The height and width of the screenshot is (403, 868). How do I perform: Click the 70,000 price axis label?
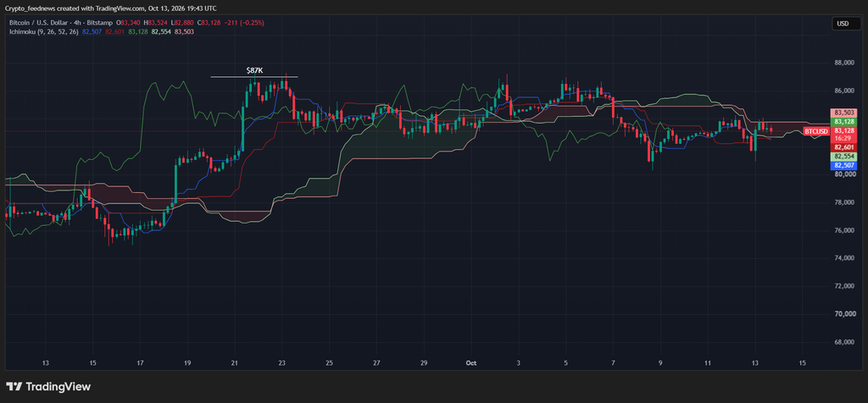tap(844, 314)
